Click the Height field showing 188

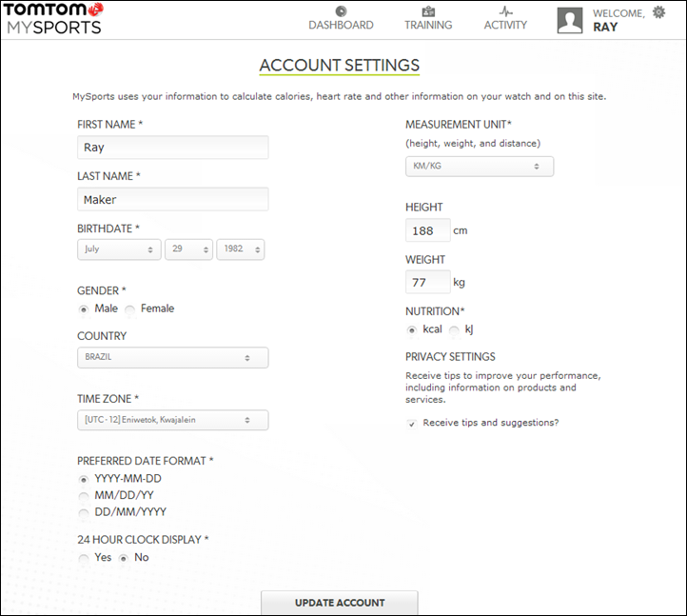[x=427, y=230]
